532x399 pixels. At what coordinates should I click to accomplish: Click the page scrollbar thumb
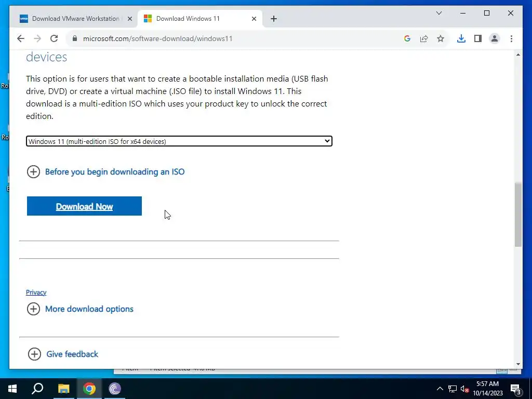[x=518, y=215]
